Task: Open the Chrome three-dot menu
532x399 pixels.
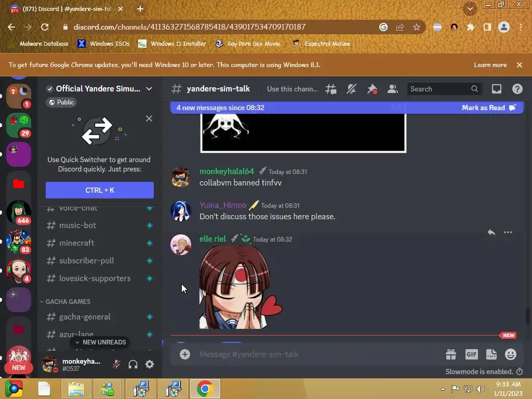Action: pyautogui.click(x=521, y=27)
